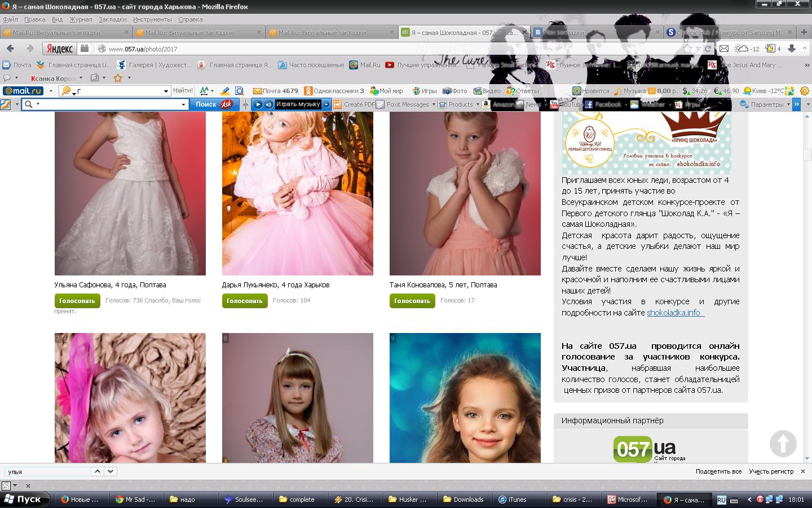Open Одноклассники from the Mail.ru toolbar
The width and height of the screenshot is (812, 508).
[334, 90]
